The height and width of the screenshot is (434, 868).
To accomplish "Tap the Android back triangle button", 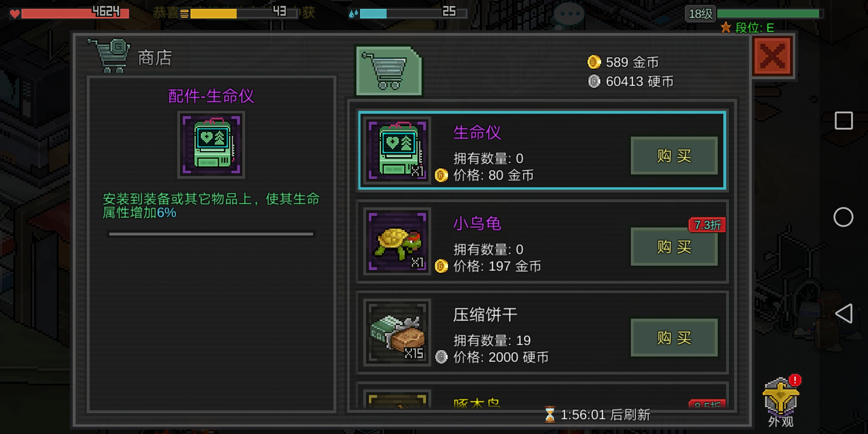I will (x=843, y=313).
